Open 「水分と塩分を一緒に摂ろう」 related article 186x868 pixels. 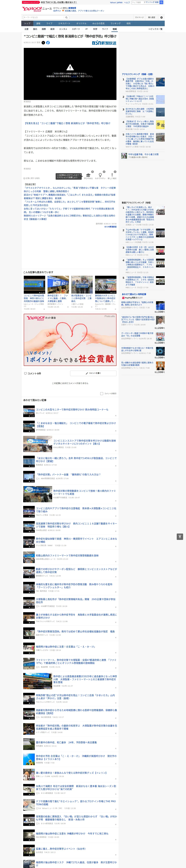(x=76, y=460)
